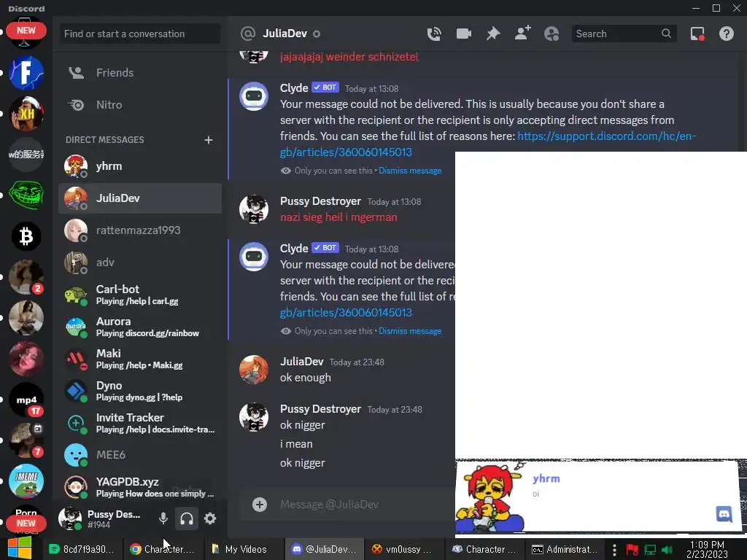Open the Maki bot conversation
Viewport: 747px width, 560px height.
coord(139,359)
